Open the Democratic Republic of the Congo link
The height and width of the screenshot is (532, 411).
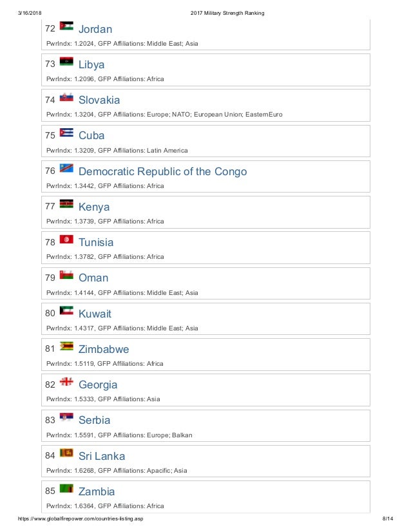point(162,171)
